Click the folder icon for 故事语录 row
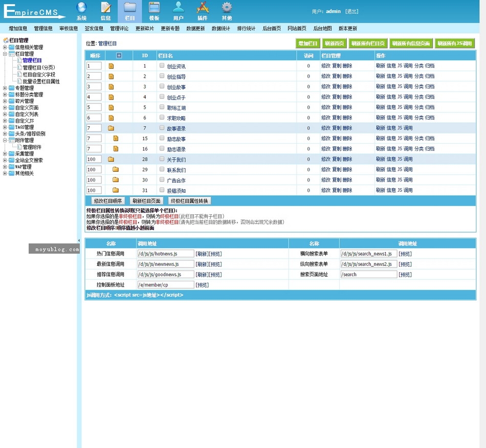The image size is (486, 448). pos(111,128)
